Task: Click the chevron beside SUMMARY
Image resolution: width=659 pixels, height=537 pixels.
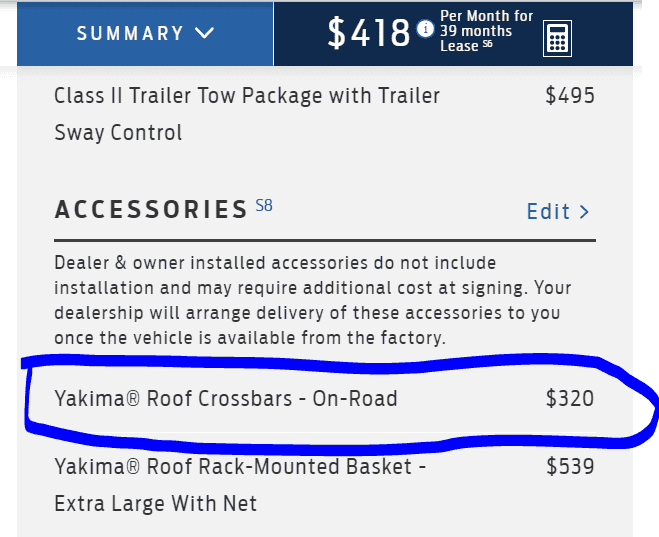Action: click(x=205, y=33)
